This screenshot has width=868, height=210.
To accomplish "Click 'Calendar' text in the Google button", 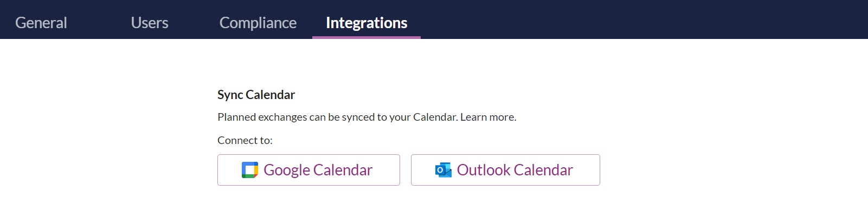I will point(343,170).
